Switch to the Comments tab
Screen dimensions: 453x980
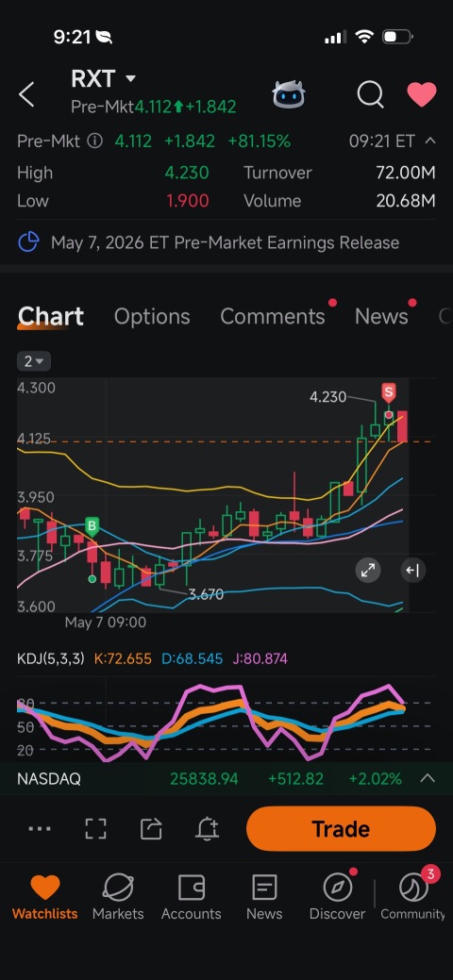[273, 316]
